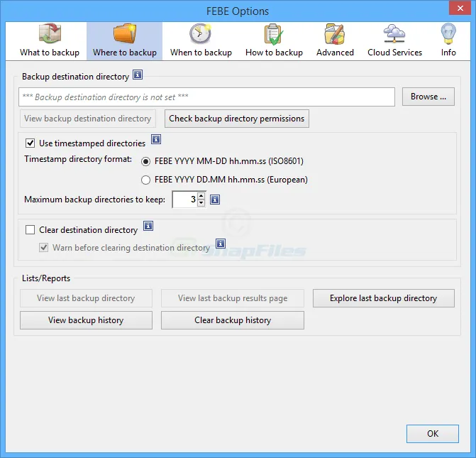
Task: Open the Info lightbulb icon
Action: [x=448, y=34]
